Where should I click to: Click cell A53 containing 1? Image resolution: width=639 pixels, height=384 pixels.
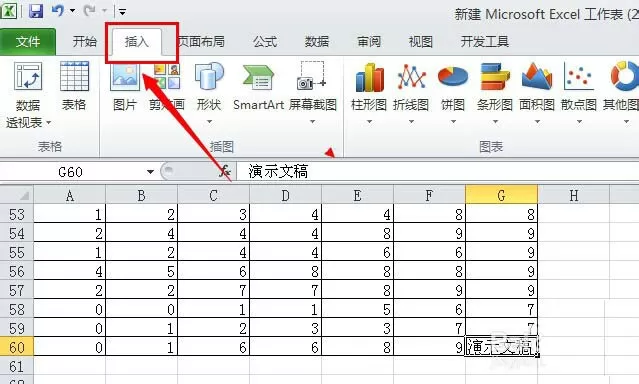[70, 214]
